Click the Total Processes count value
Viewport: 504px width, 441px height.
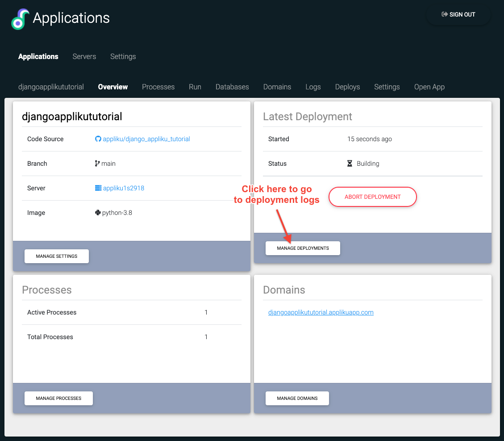(206, 337)
